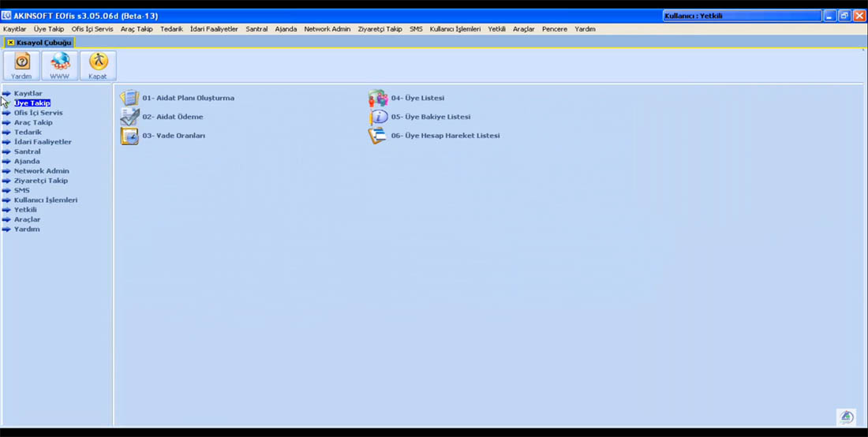Open 04- Üye Listesi people icon
Screen dimensions: 868x437
tap(379, 98)
